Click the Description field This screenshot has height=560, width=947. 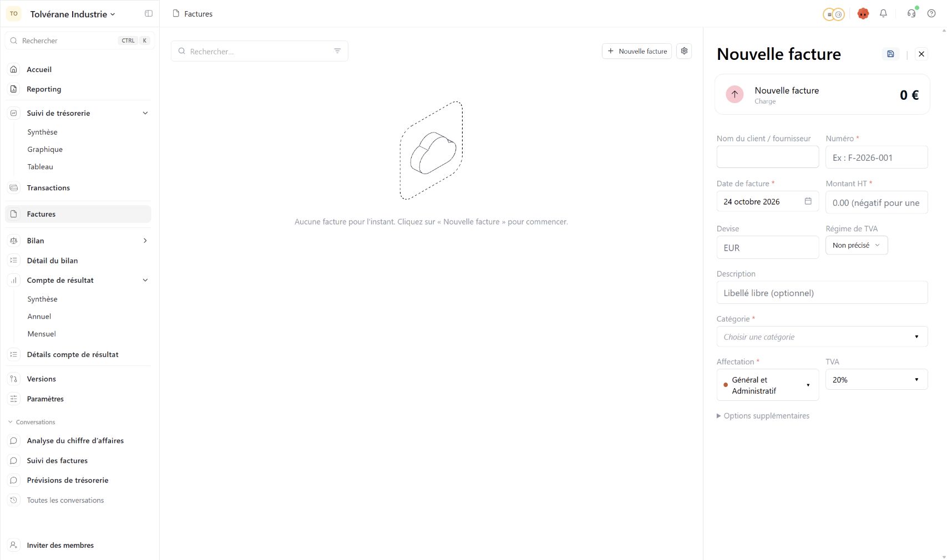822,293
